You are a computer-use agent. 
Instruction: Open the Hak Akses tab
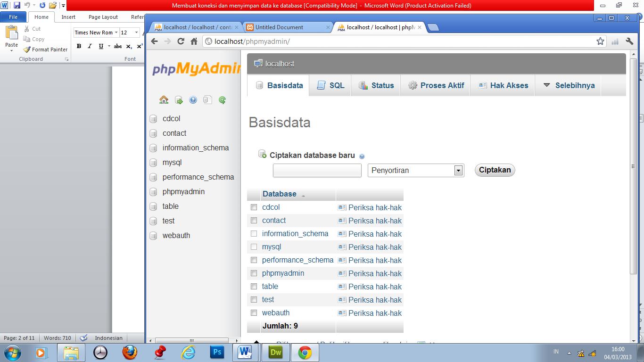tap(503, 85)
